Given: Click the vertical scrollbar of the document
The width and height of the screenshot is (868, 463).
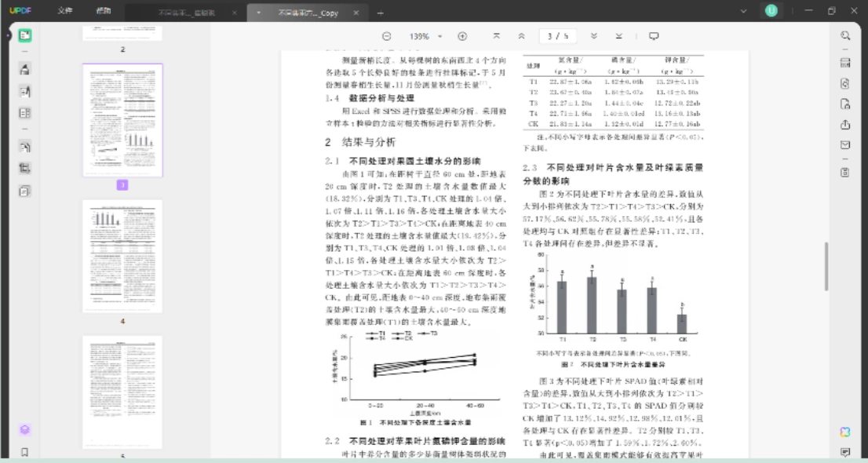Looking at the screenshot, I should pos(826,266).
